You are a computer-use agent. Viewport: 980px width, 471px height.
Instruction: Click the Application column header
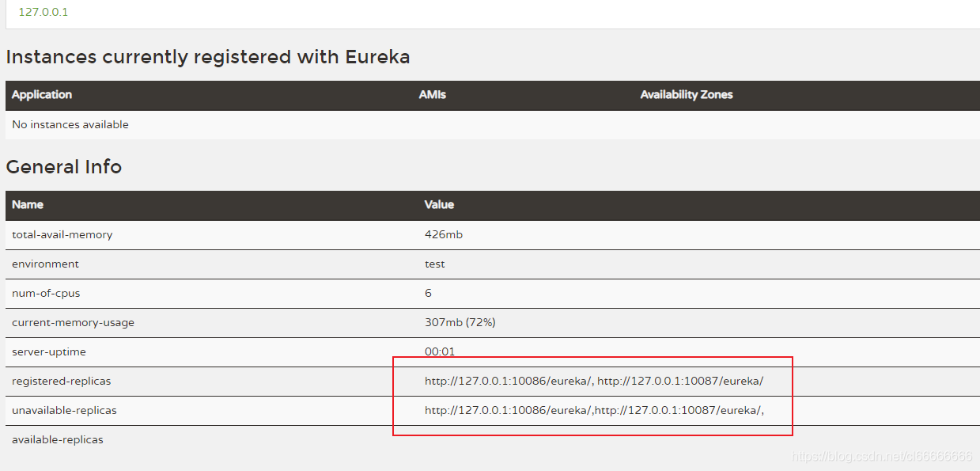click(x=42, y=94)
